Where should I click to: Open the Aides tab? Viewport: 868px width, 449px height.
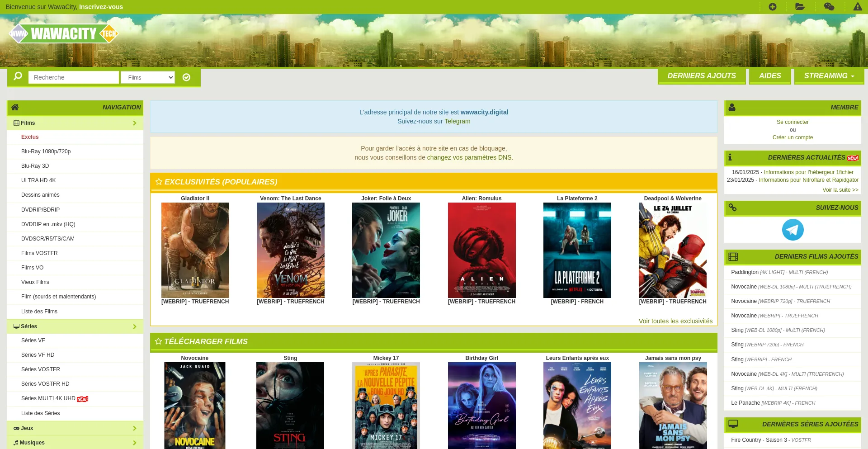770,76
